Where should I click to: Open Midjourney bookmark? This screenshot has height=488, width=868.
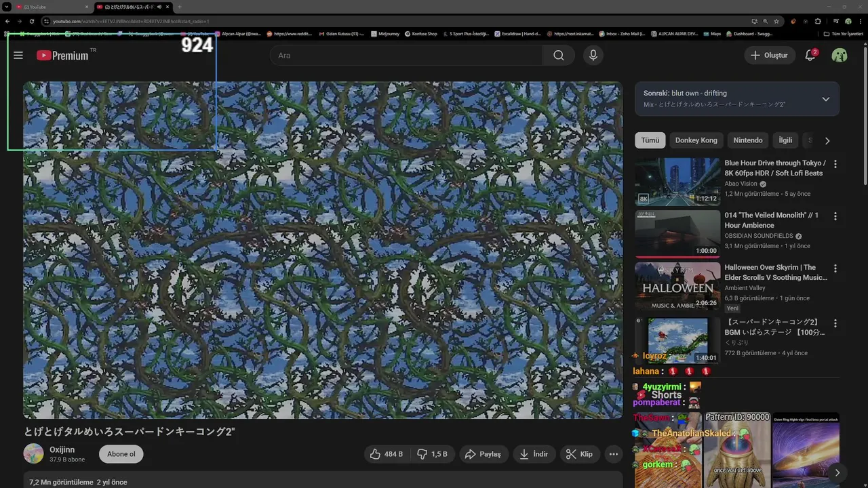point(387,33)
